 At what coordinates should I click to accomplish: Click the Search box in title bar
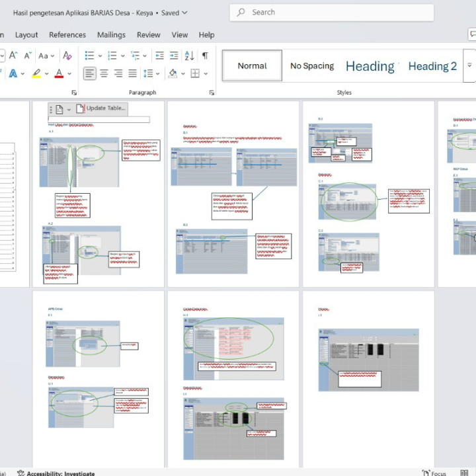click(332, 12)
